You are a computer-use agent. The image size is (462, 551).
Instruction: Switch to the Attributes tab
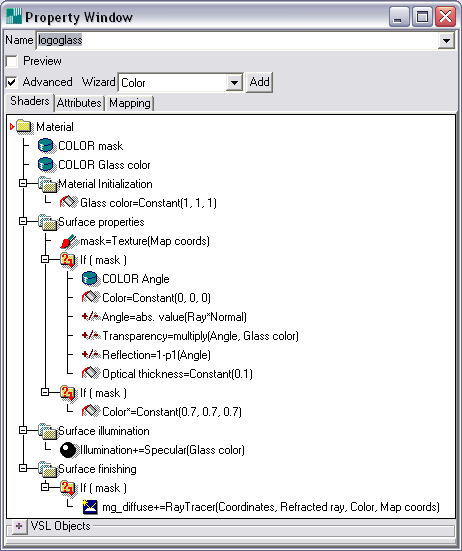[x=79, y=103]
